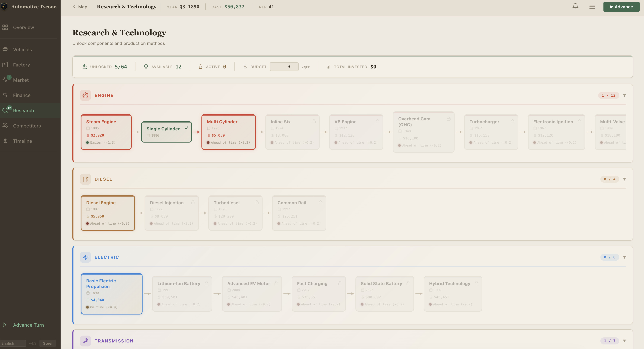644x349 pixels.
Task: Click Advance Turn in sidebar
Action: (30, 325)
